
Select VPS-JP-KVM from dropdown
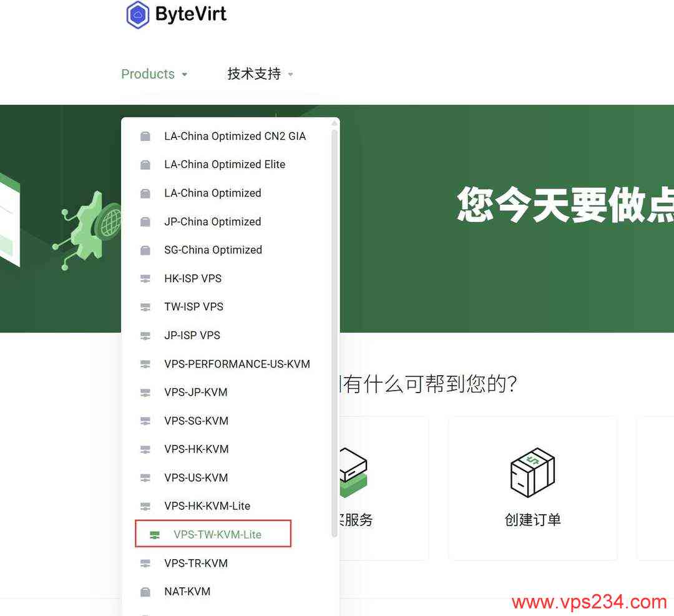pos(195,393)
